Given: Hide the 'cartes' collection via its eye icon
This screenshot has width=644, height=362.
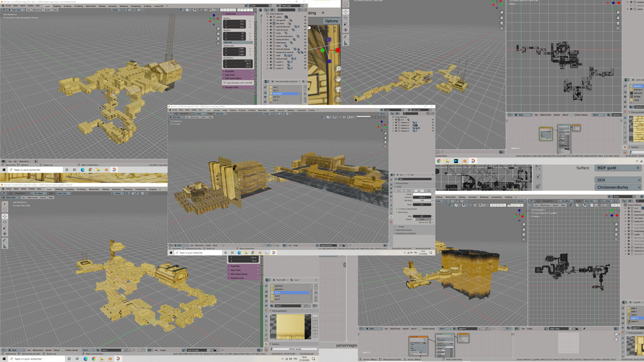Looking at the screenshot, I should click(x=305, y=16).
